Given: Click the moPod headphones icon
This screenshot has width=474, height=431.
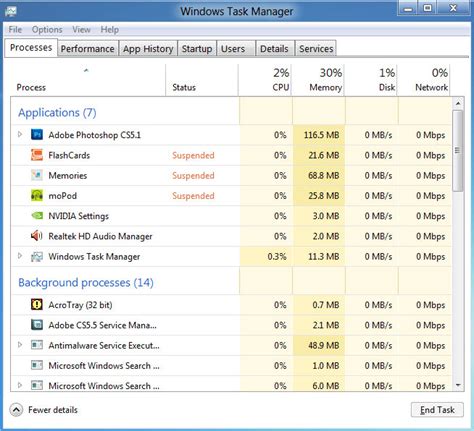Looking at the screenshot, I should click(37, 195).
